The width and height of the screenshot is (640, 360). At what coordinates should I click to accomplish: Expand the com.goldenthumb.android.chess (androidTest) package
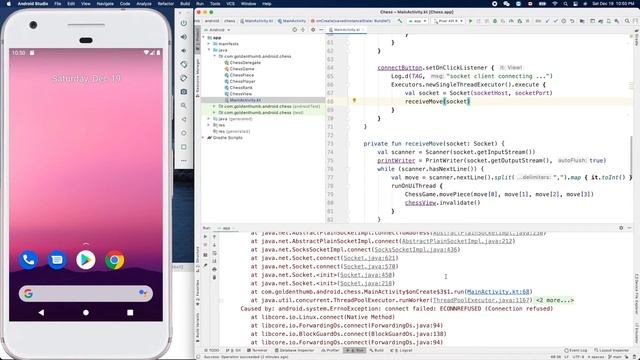(x=214, y=106)
